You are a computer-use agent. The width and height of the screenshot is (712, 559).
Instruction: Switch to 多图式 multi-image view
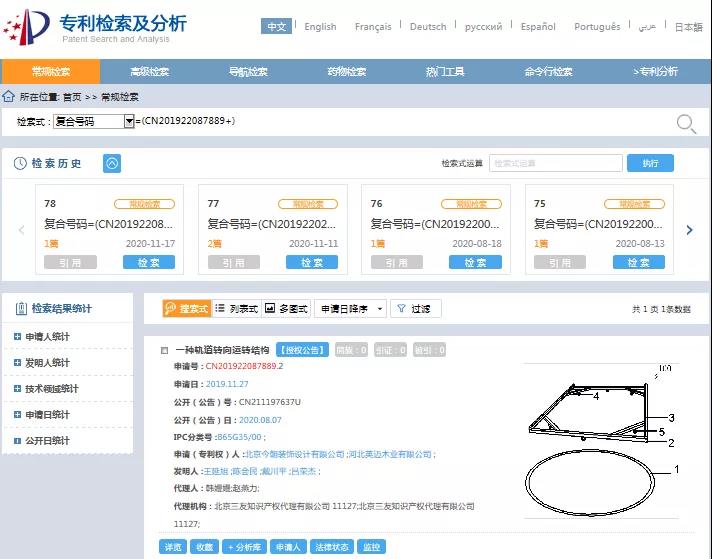[286, 309]
